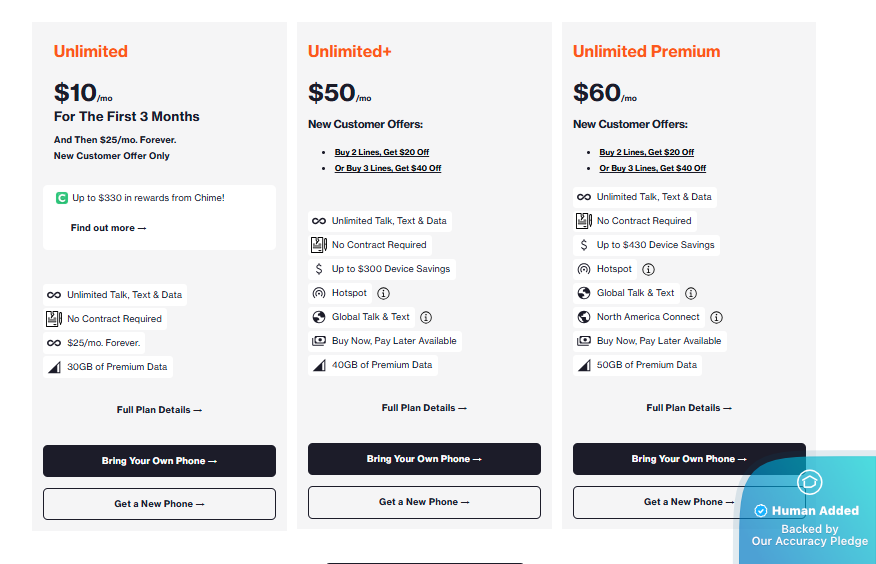Open Find out more Chime rewards link

(x=108, y=228)
